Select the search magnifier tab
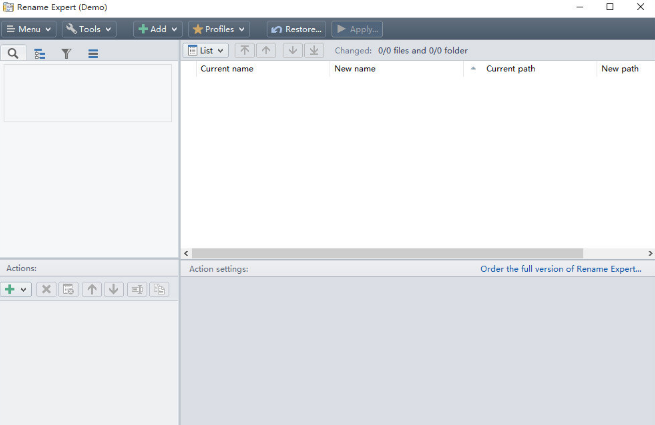 click(x=13, y=53)
